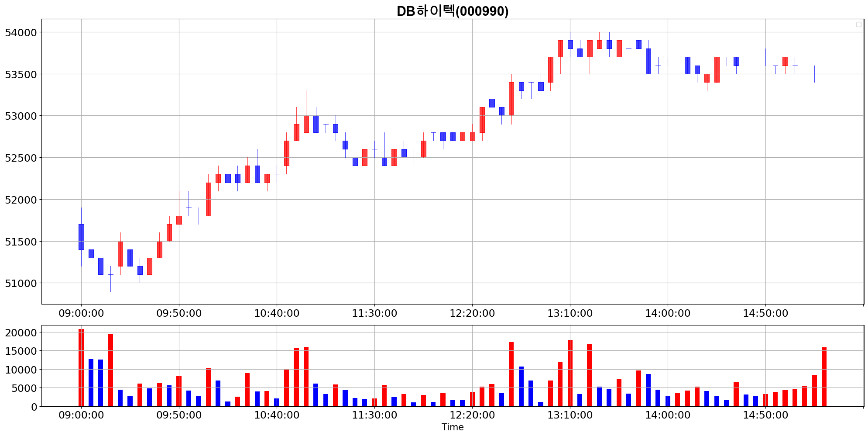Click 13:10:00 under the candlestick chart

point(570,313)
